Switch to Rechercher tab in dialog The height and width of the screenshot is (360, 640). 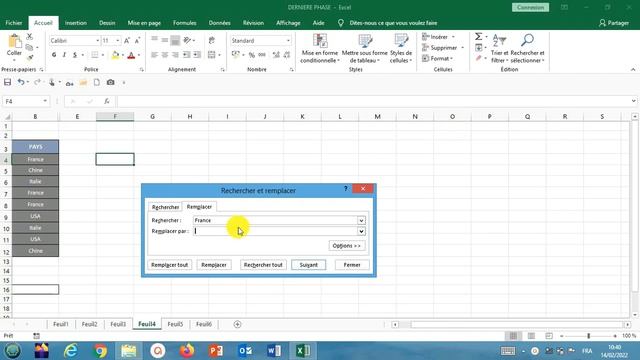(x=165, y=207)
